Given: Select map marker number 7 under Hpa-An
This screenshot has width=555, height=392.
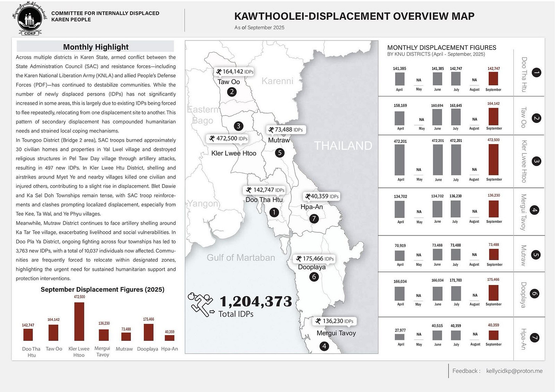Looking at the screenshot, I should tap(314, 219).
